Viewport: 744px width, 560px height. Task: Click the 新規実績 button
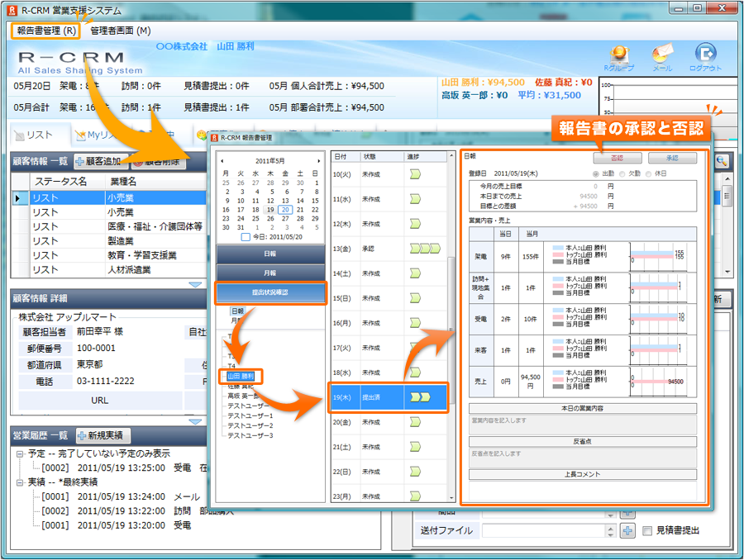[x=103, y=436]
